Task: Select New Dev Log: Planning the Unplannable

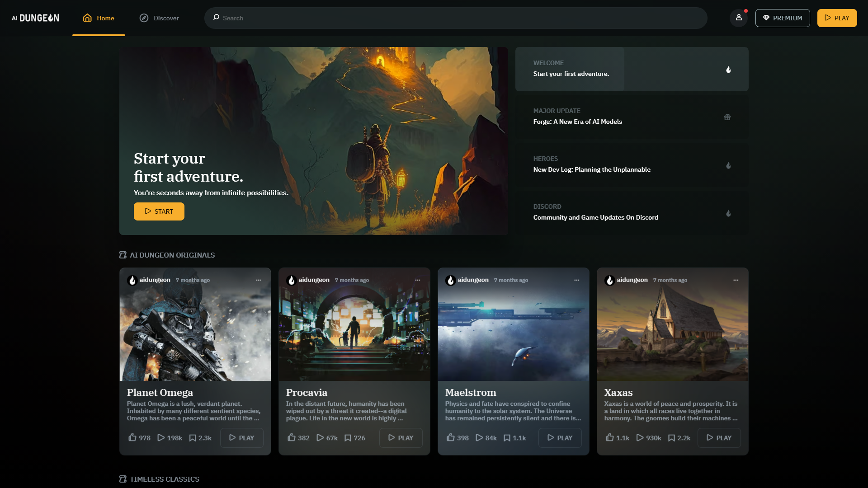Action: pos(632,165)
